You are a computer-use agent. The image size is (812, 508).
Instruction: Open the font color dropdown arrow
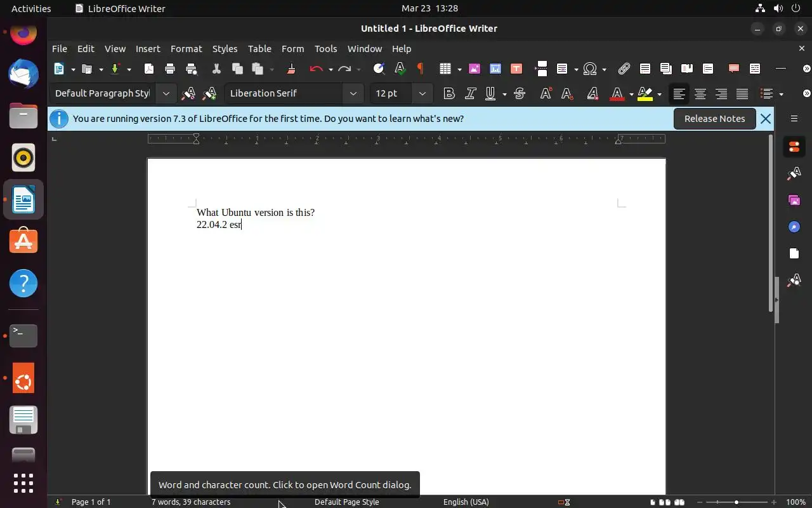click(631, 94)
